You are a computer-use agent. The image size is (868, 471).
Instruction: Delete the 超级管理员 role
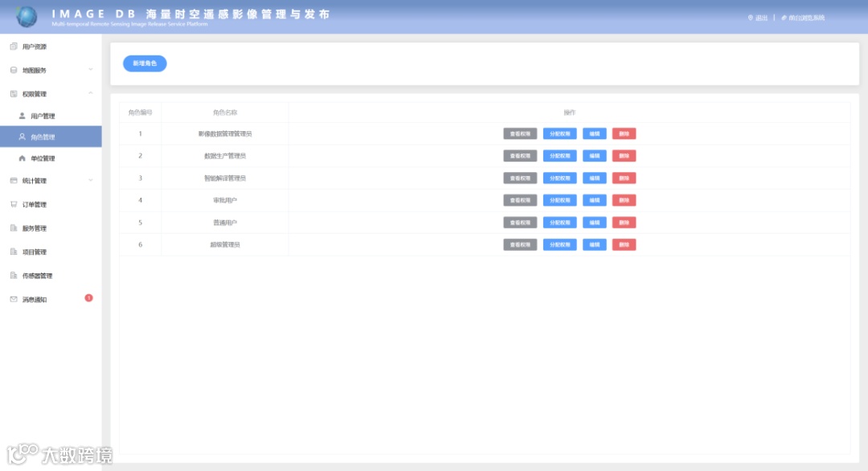tap(624, 244)
